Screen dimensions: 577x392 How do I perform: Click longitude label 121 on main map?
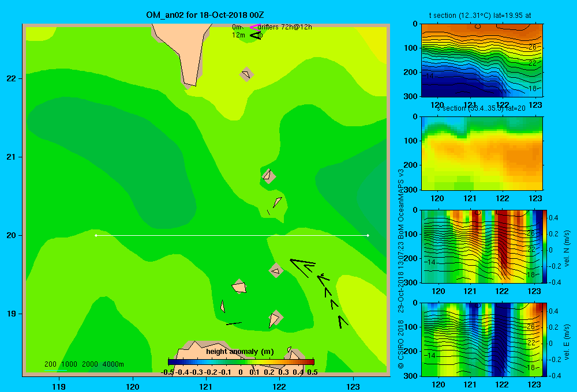point(206,386)
